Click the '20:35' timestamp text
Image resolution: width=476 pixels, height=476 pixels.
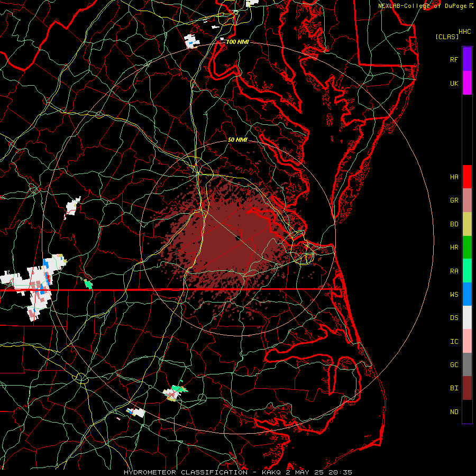[340, 472]
